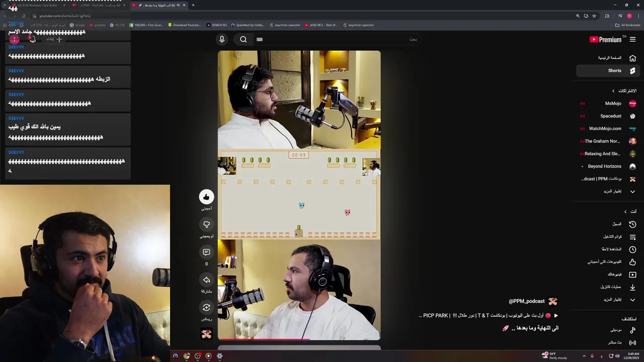
Task: Open the sound thumbnail below Remix
Action: click(x=206, y=333)
